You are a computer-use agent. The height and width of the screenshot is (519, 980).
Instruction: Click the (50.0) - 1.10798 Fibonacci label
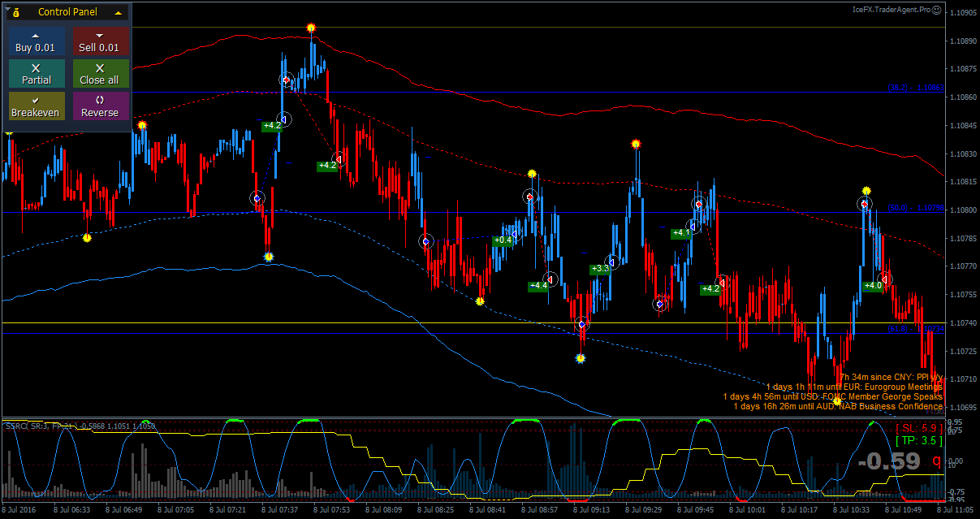pyautogui.click(x=915, y=208)
